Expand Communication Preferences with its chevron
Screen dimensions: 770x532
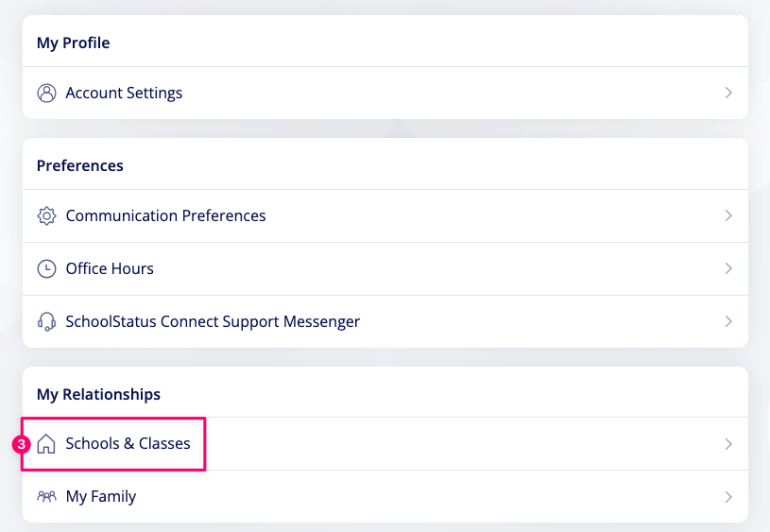[x=728, y=215]
